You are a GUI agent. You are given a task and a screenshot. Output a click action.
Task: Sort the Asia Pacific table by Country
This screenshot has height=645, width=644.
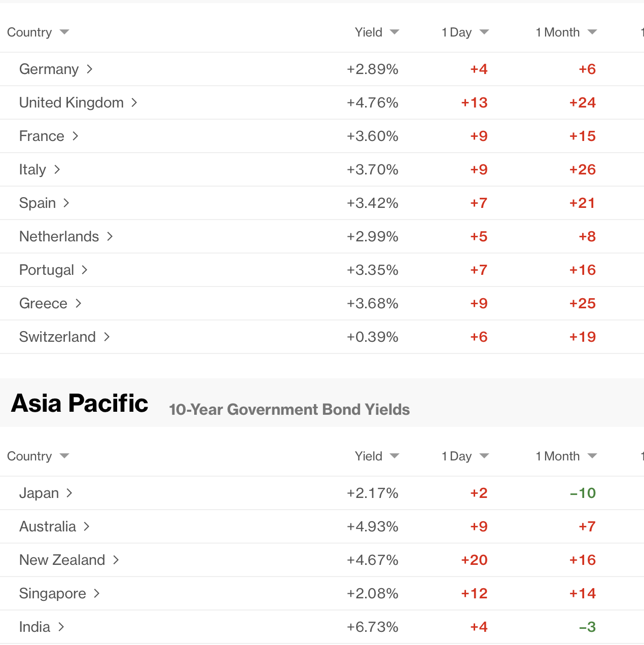38,456
